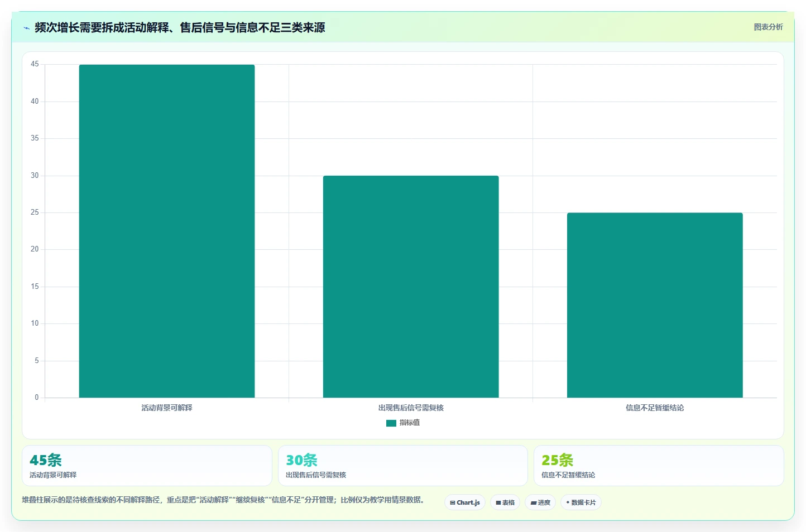Image resolution: width=806 pixels, height=532 pixels.
Task: Open the 30条 data card
Action: pyautogui.click(x=402, y=466)
